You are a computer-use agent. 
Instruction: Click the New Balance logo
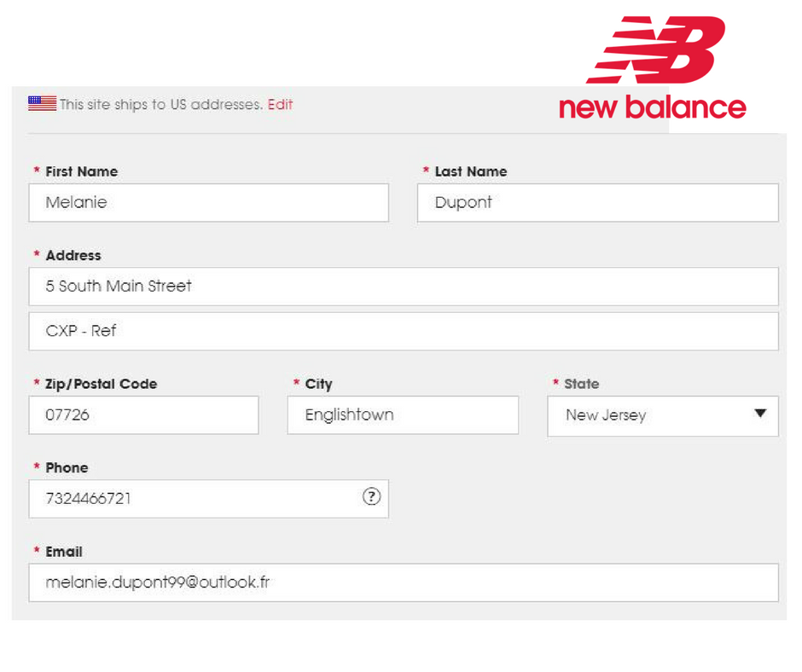click(653, 67)
